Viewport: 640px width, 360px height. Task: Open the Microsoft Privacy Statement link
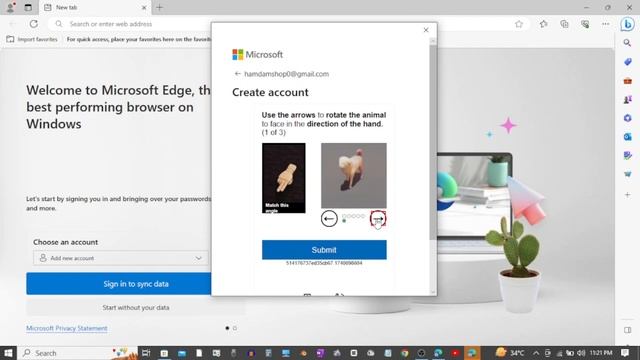point(67,328)
